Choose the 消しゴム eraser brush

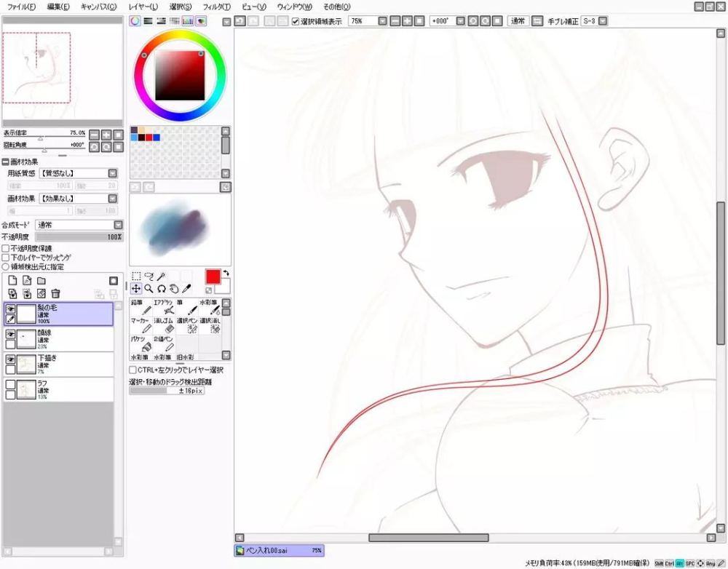[x=164, y=326]
